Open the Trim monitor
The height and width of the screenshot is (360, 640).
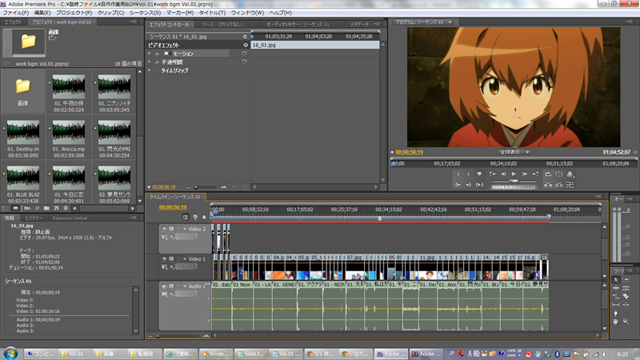tap(570, 184)
